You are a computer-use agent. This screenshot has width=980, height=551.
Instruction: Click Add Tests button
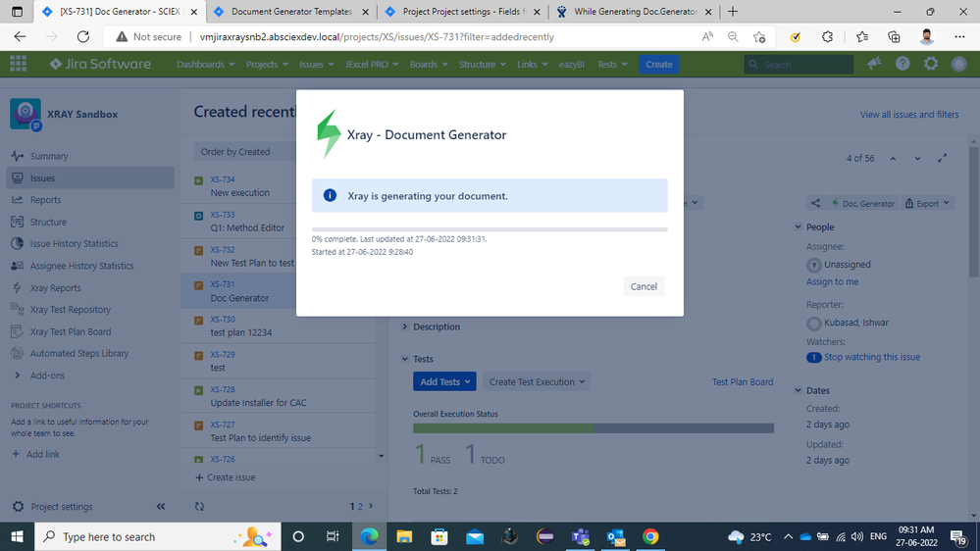(x=444, y=381)
